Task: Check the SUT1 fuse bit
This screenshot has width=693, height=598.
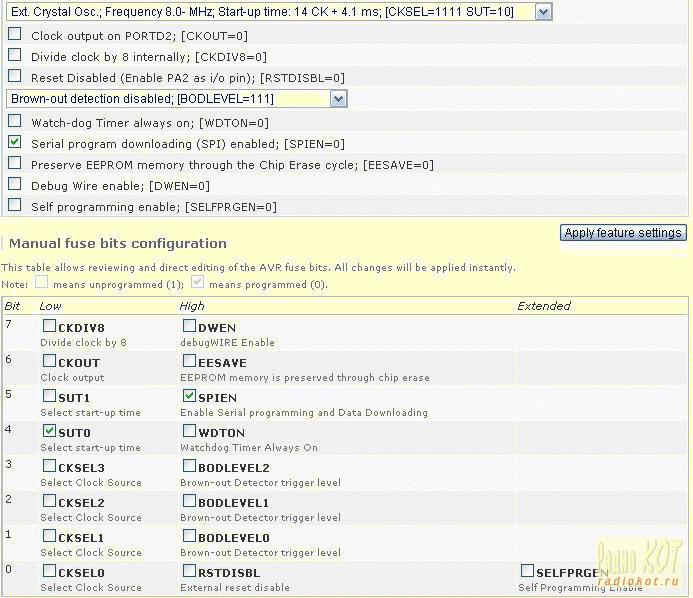Action: 50,396
